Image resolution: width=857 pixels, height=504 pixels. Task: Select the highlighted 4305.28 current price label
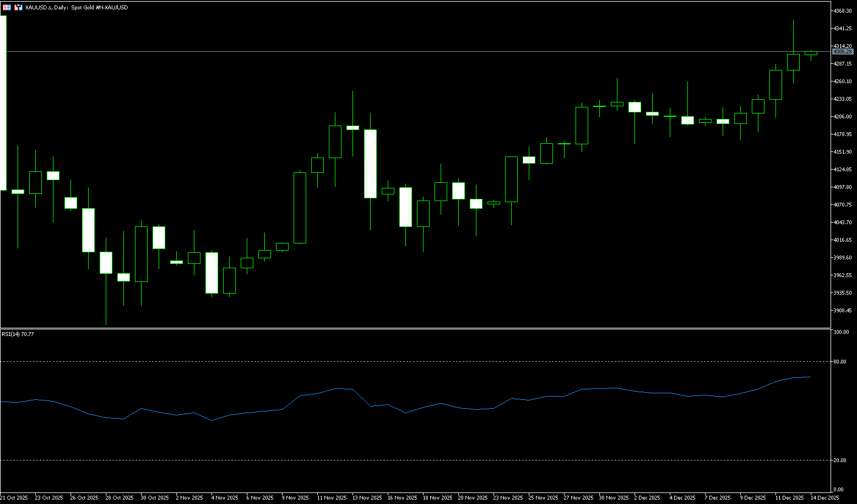tap(843, 52)
